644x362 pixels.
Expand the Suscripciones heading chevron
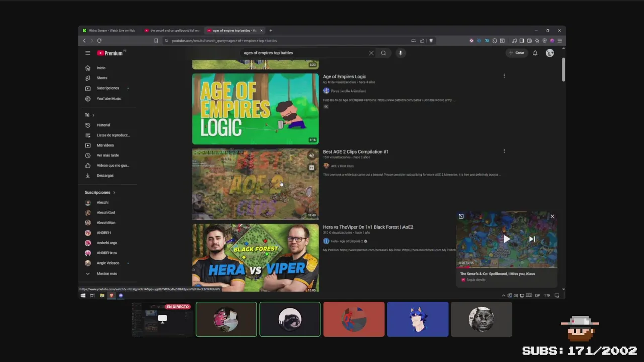114,192
